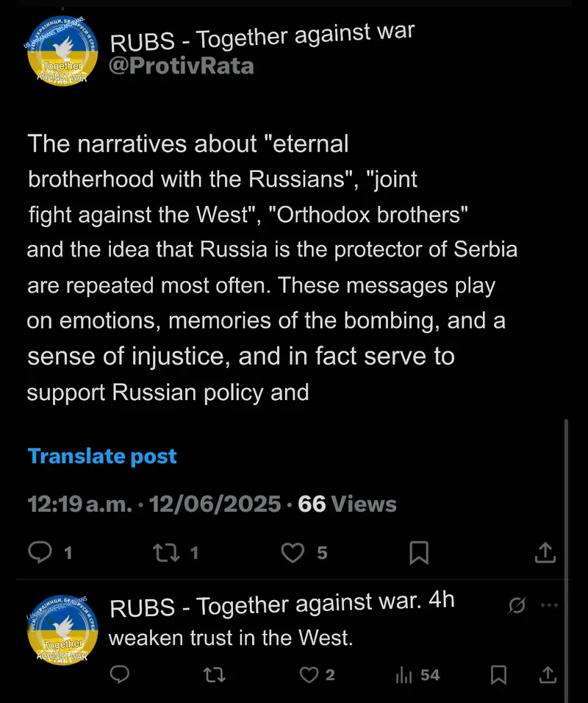588x703 pixels.
Task: Bookmark the "weaken trust in the West" reply
Action: pos(498,674)
